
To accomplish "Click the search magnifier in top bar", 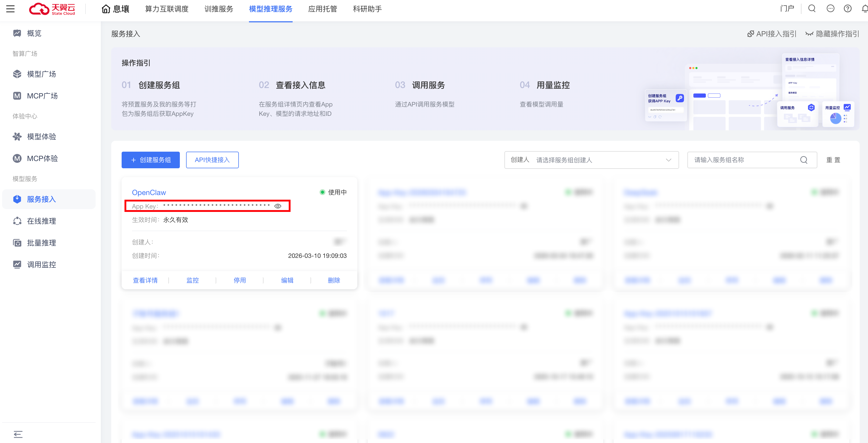I will point(812,9).
